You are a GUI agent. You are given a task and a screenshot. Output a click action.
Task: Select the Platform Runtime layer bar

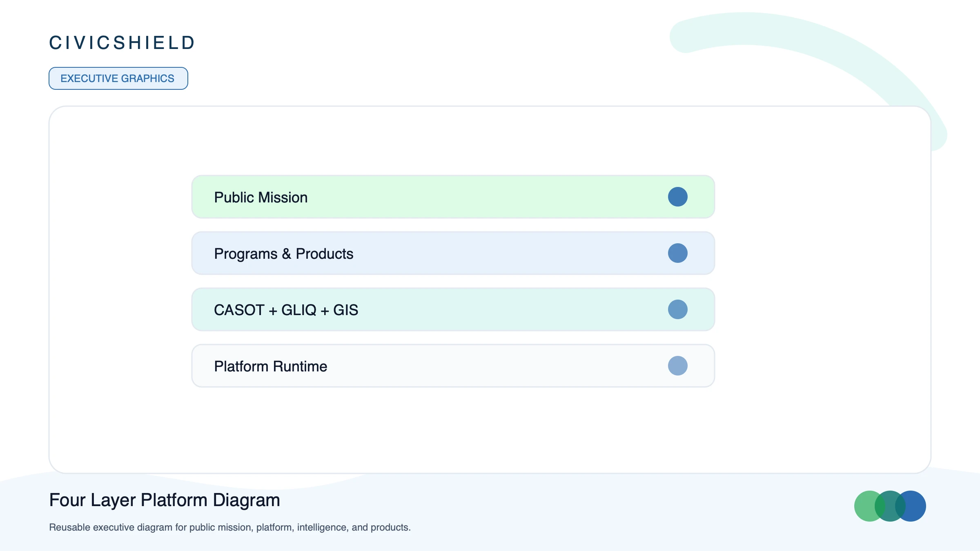[453, 366]
